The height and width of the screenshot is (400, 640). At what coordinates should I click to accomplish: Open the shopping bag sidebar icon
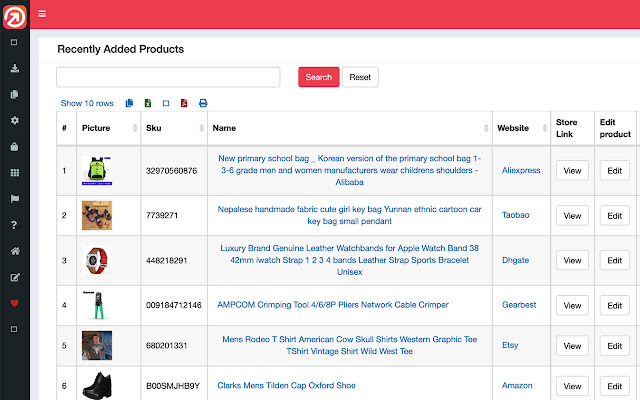(14, 146)
